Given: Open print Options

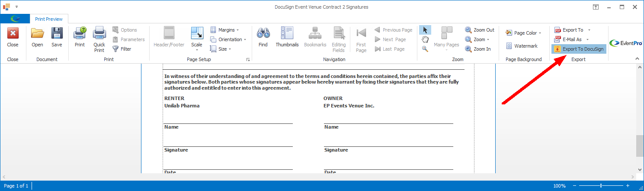Looking at the screenshot, I should (125, 30).
